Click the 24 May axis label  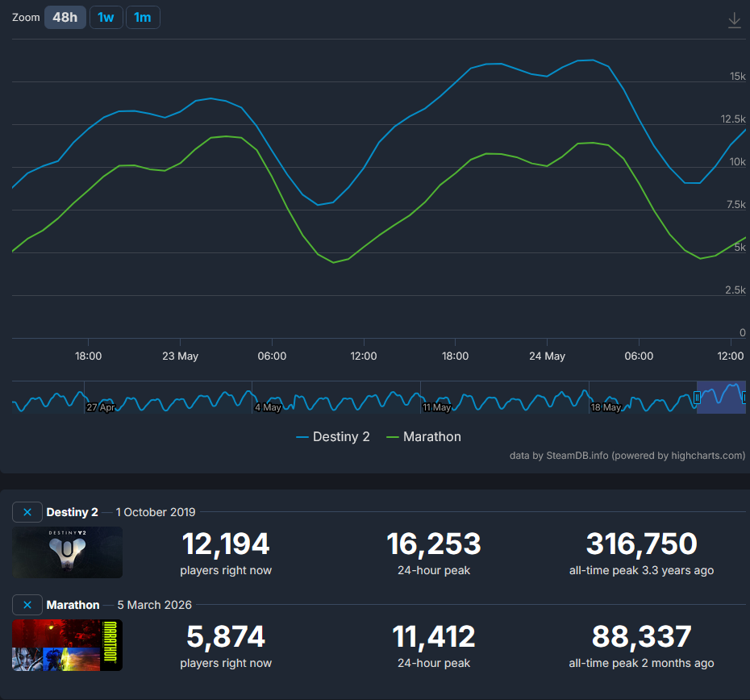(x=548, y=356)
